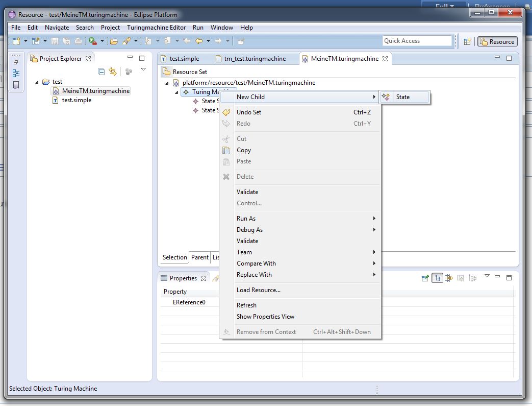This screenshot has width=532, height=406.
Task: Open the External Tools dropdown arrow
Action: pyautogui.click(x=102, y=41)
